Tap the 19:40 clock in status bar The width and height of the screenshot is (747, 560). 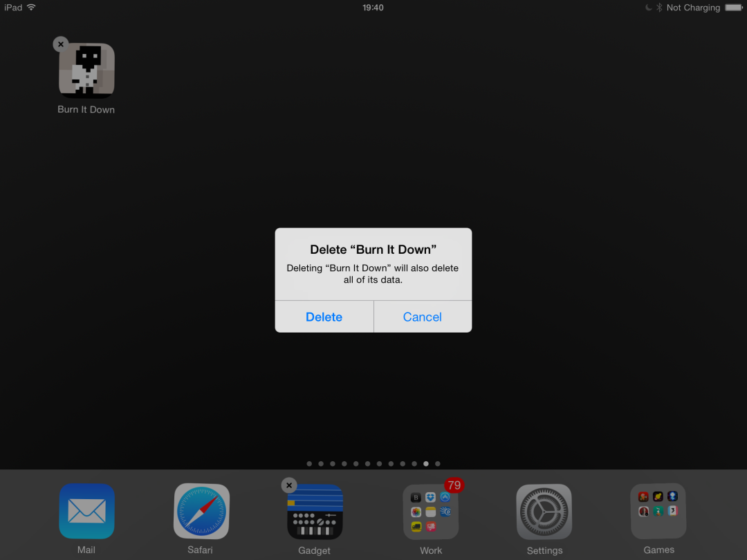point(373,8)
